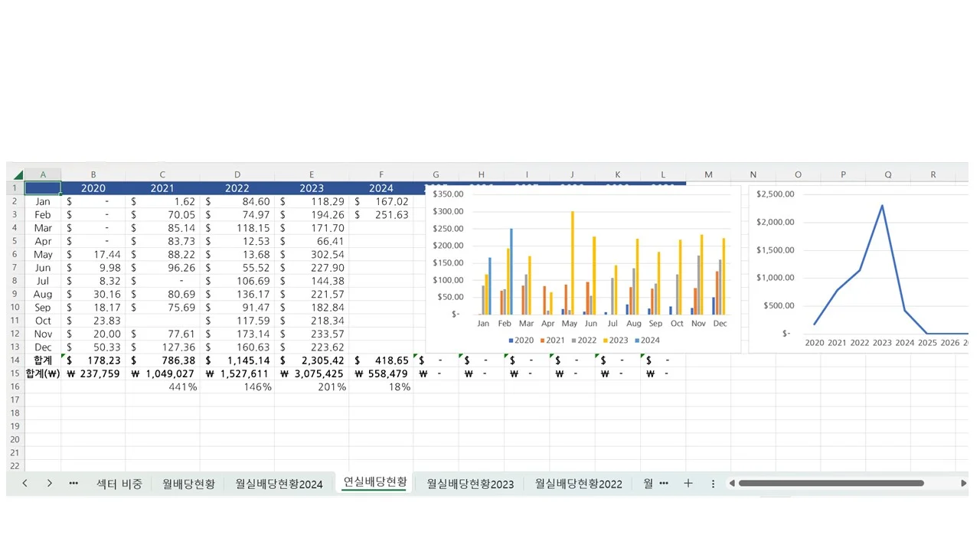Click the 2021 total 786.38 cell

pyautogui.click(x=162, y=360)
